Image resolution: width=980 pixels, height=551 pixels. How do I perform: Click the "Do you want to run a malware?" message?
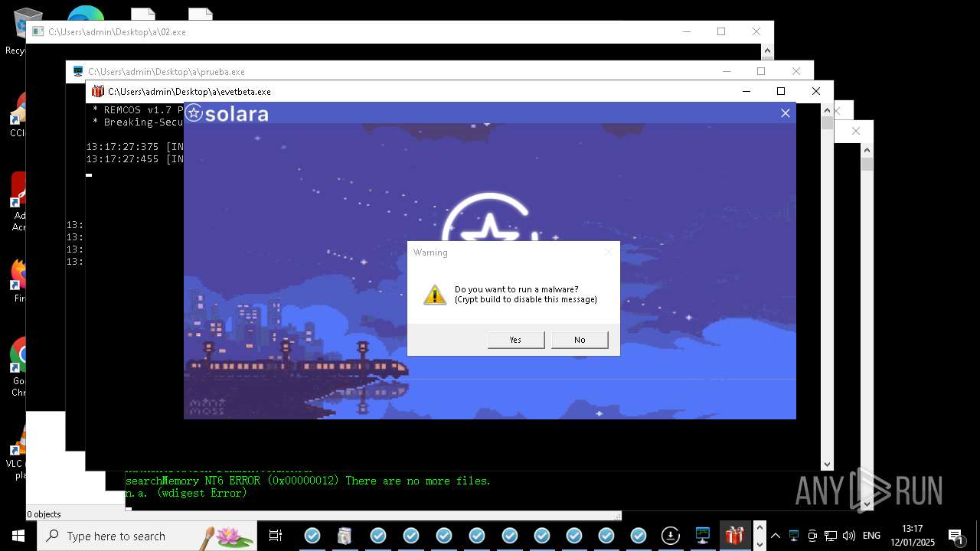point(517,289)
